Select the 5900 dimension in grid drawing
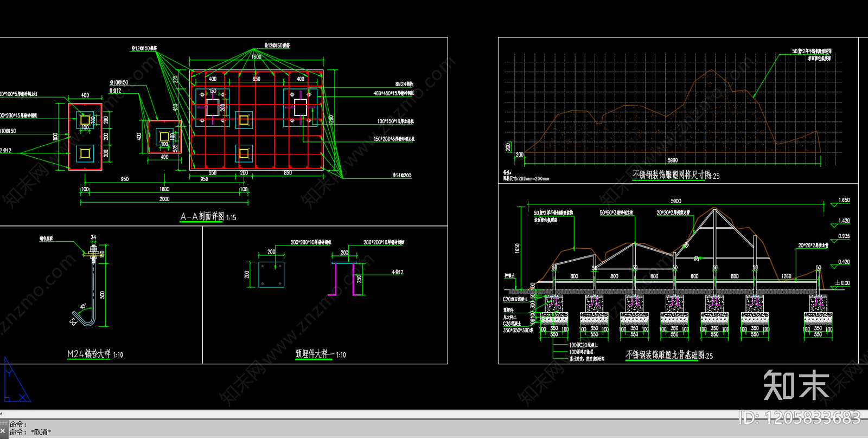Viewport: 868px width, 439px height. [x=672, y=160]
